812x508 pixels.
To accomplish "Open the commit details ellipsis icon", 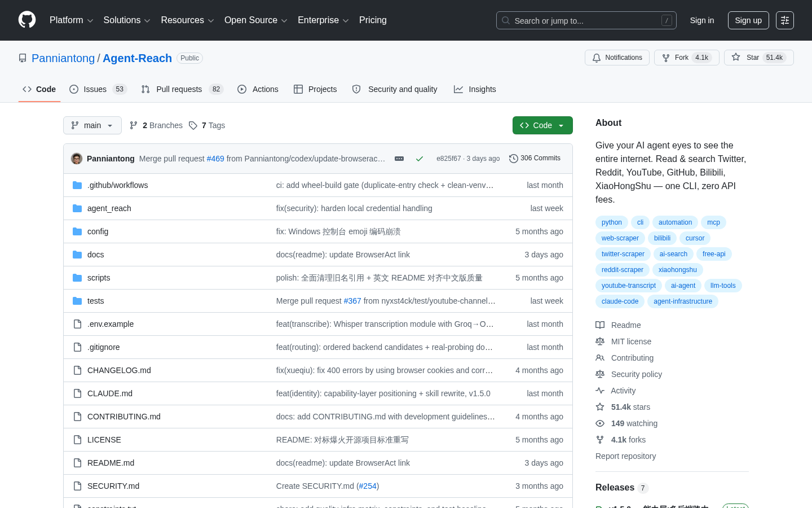I will (399, 159).
